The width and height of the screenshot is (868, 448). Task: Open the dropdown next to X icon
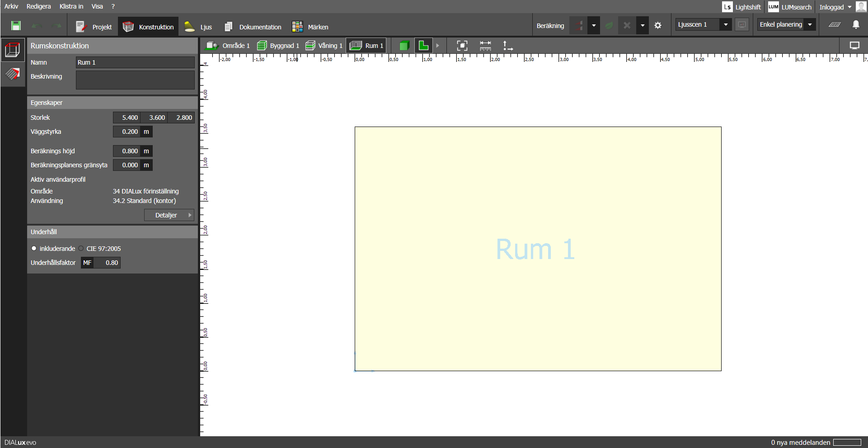[x=643, y=25]
